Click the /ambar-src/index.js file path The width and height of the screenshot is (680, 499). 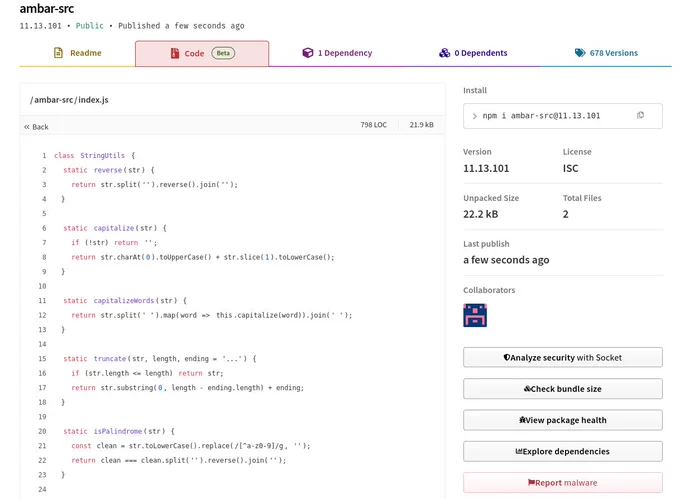point(69,100)
